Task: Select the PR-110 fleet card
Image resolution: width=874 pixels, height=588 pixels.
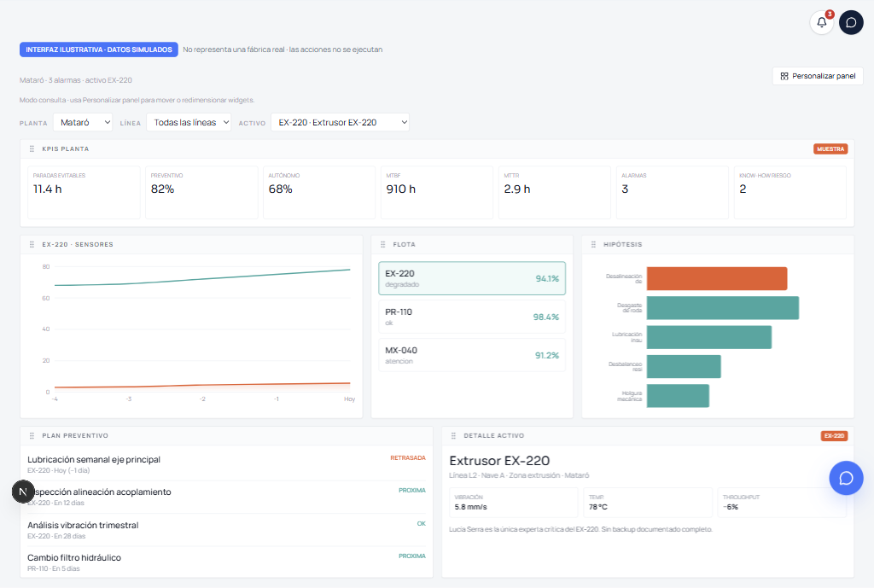Action: [472, 317]
